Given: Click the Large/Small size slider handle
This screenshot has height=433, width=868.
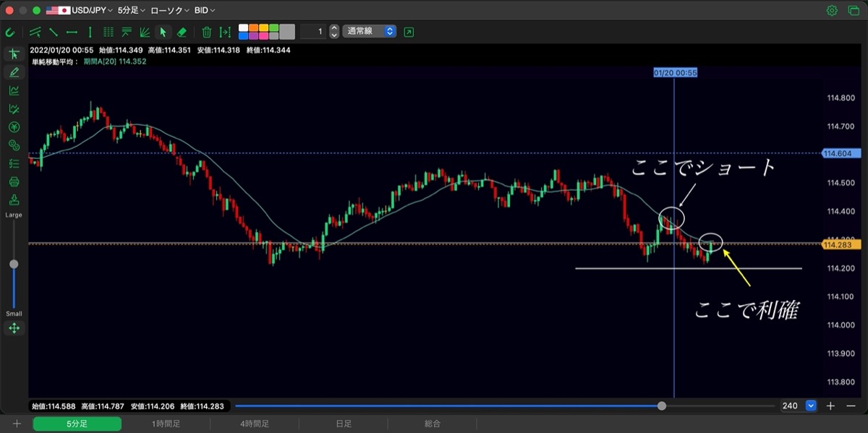Looking at the screenshot, I should click(x=14, y=265).
